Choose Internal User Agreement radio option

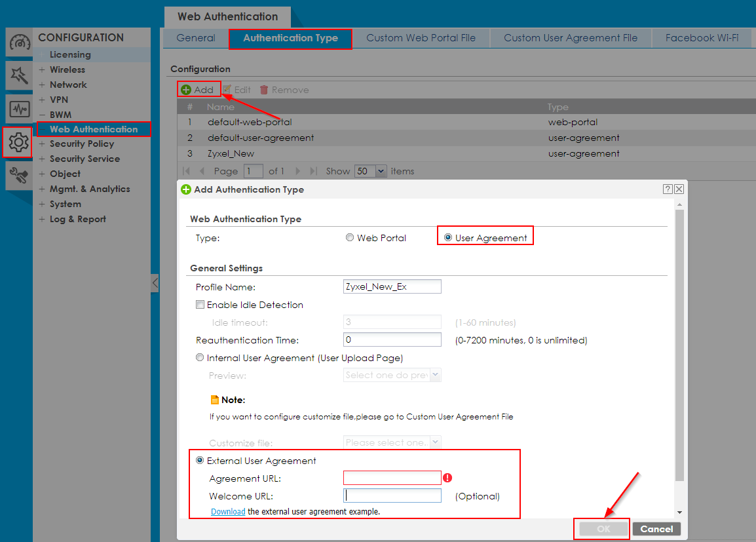click(200, 358)
